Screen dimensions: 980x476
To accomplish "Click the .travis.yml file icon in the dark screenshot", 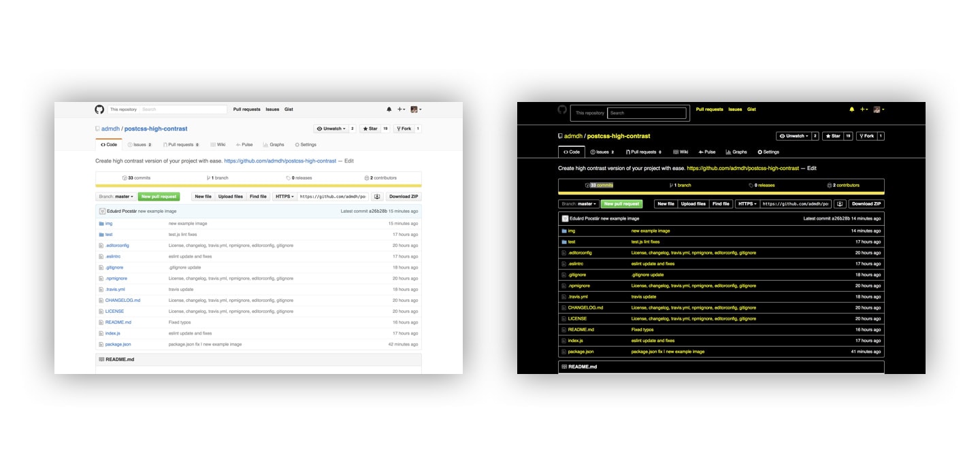I will click(x=564, y=297).
